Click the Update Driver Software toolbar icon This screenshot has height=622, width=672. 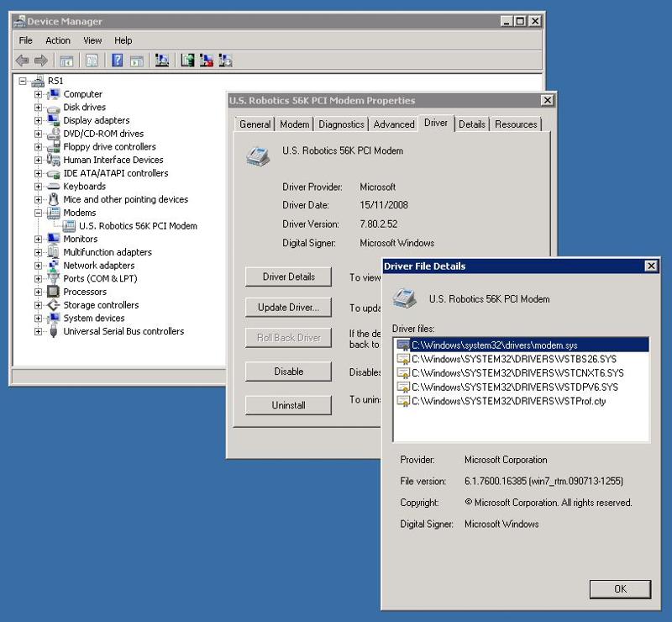(186, 60)
